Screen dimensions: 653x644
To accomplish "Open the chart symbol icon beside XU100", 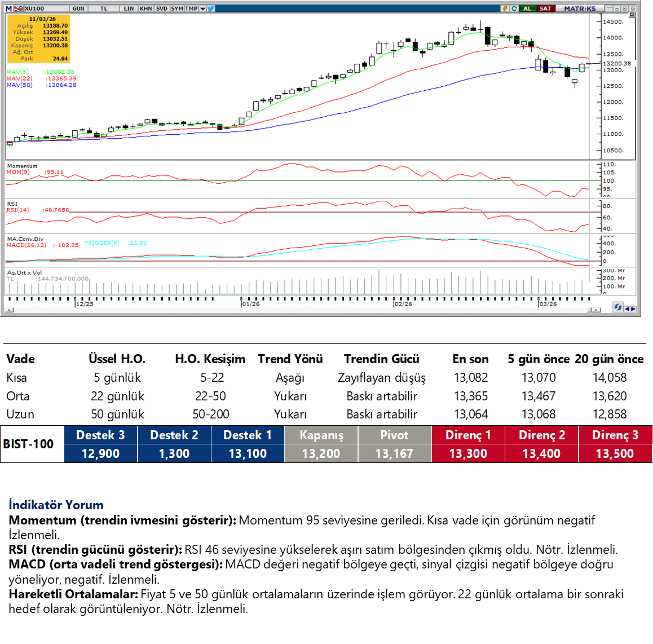I will (19, 8).
